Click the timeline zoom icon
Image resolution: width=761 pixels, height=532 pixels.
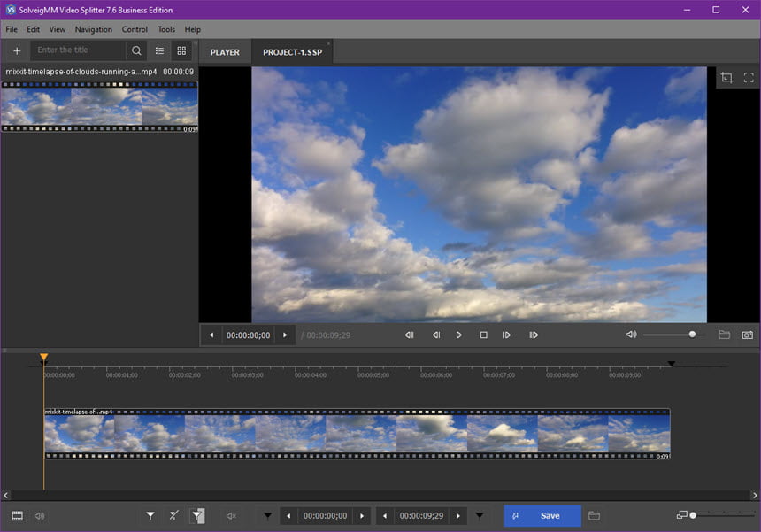point(682,514)
